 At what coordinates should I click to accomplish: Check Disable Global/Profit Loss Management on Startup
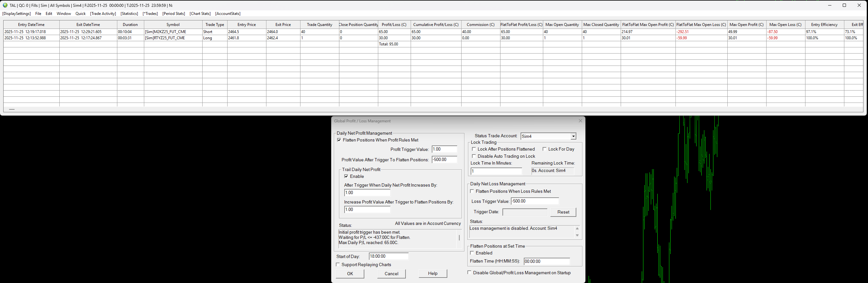469,273
